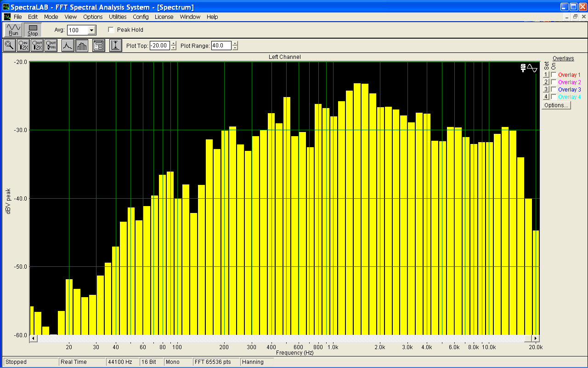Turn on the Overlay 2 checkbox
This screenshot has height=368, width=588.
(554, 82)
